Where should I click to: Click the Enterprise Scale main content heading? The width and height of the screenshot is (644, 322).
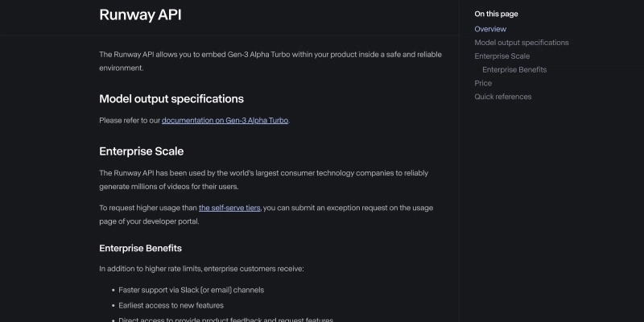click(142, 151)
